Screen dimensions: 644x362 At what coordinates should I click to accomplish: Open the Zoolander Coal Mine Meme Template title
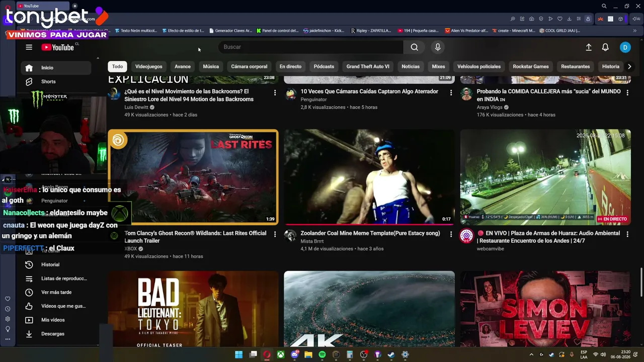pyautogui.click(x=370, y=233)
